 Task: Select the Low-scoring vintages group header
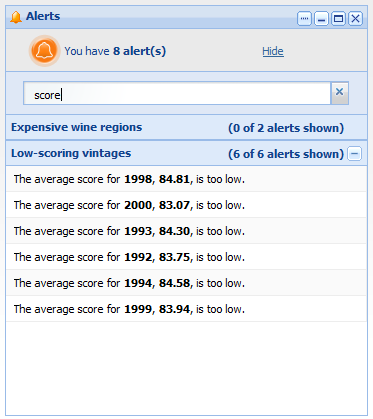[186, 153]
